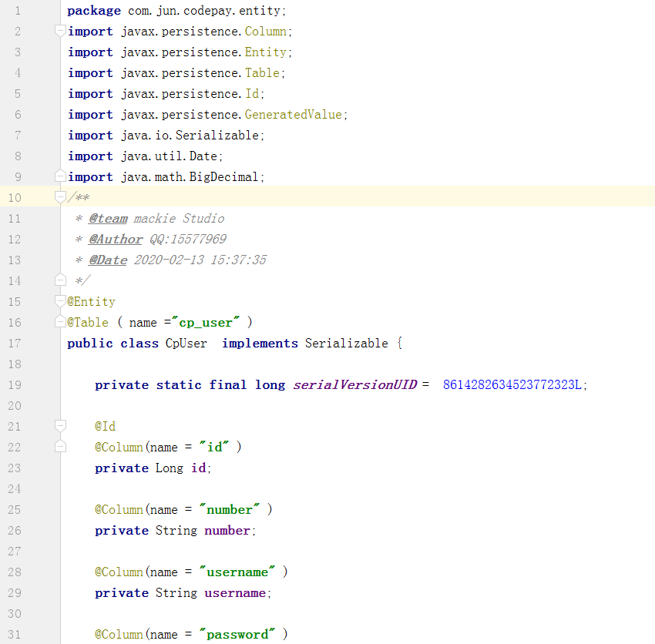
Task: Click Table class in import line
Action: pyautogui.click(x=262, y=73)
